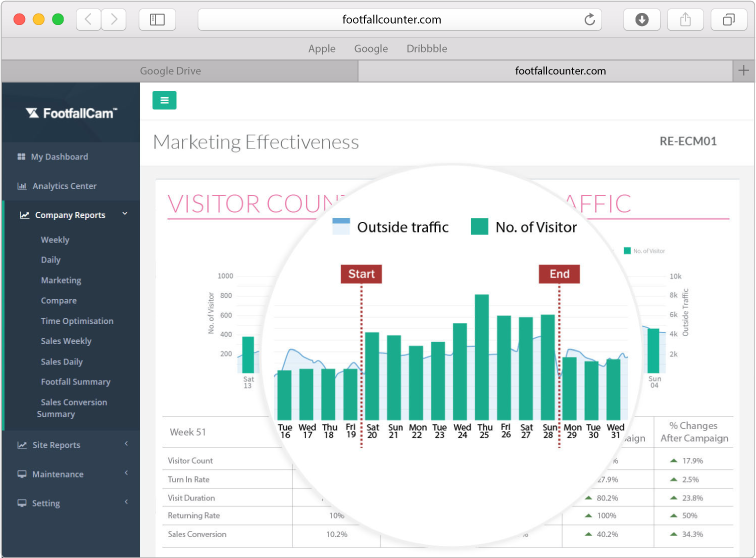Click the green hamburger menu button
This screenshot has width=756, height=558.
[164, 100]
